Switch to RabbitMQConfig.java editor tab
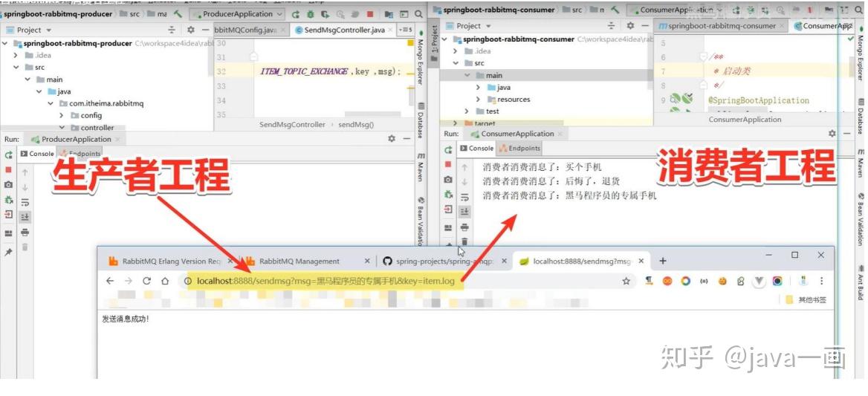868x396 pixels. 245,30
